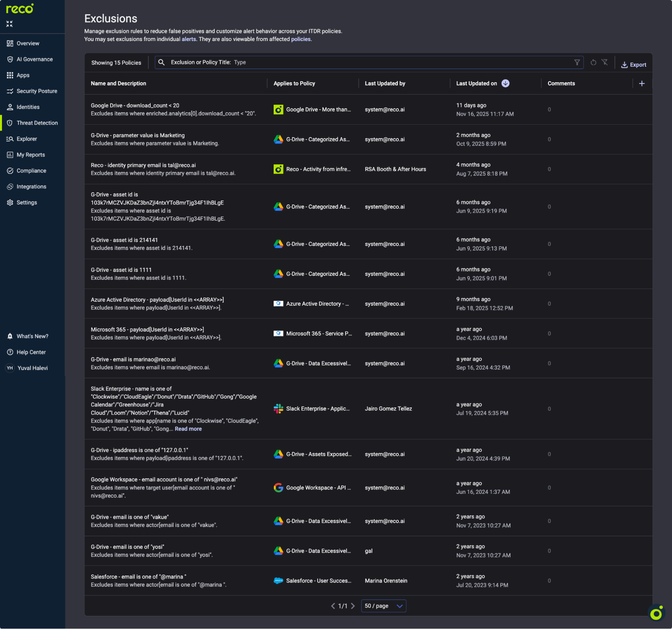Screen dimensions: 672x629
Task: Toggle the Last Updated on sort direction
Action: click(505, 83)
